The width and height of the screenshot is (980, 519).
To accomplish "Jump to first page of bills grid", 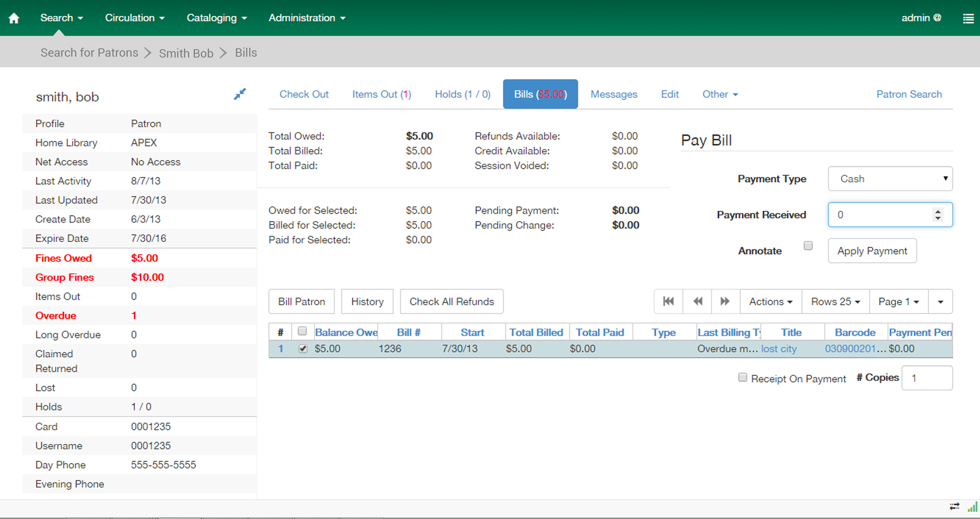I will (669, 301).
